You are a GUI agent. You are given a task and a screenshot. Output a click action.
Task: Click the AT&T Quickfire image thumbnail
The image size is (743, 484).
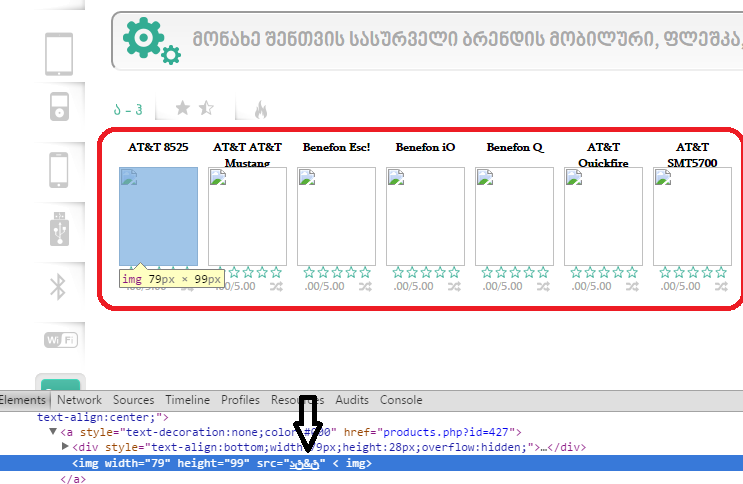click(x=603, y=216)
